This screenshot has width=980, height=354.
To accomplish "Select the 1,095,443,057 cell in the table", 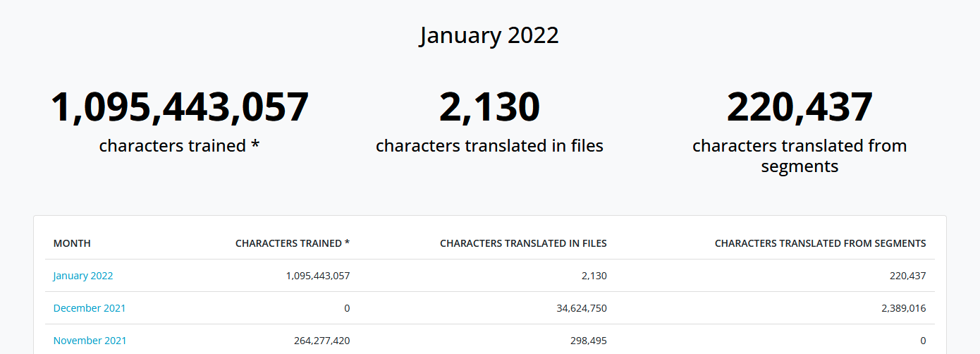I will coord(318,276).
